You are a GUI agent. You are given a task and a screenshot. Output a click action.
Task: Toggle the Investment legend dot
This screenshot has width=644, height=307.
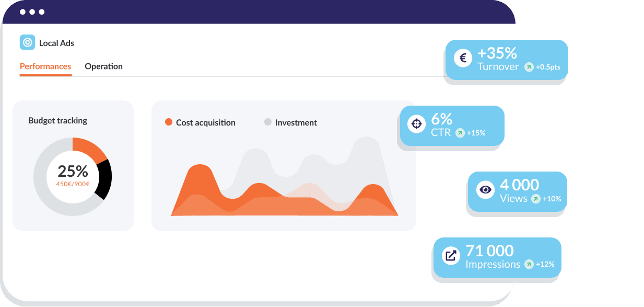point(268,122)
